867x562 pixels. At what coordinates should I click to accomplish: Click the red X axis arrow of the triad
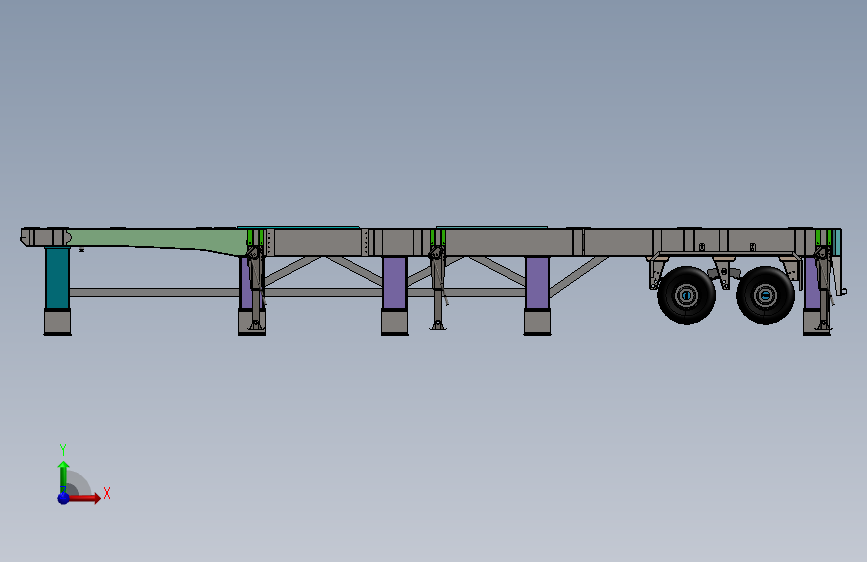[85, 498]
